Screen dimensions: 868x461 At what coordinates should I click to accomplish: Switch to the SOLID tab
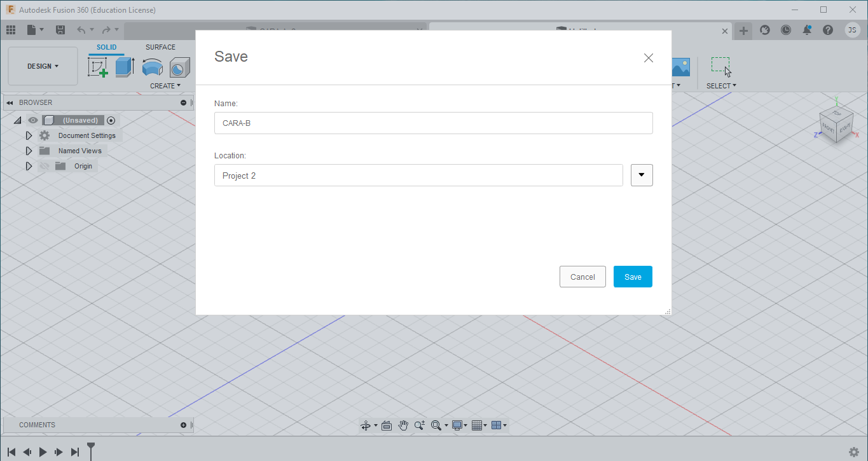click(x=107, y=47)
